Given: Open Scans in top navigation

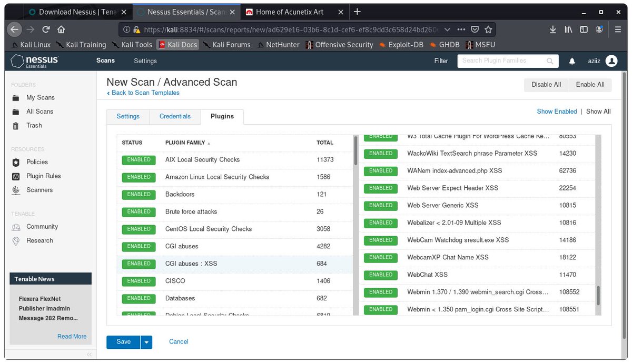Looking at the screenshot, I should click(x=105, y=60).
